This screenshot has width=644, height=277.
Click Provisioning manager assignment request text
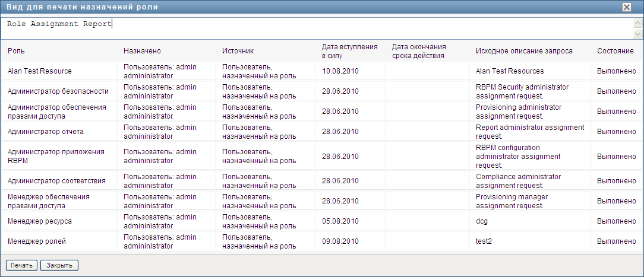[x=512, y=201]
